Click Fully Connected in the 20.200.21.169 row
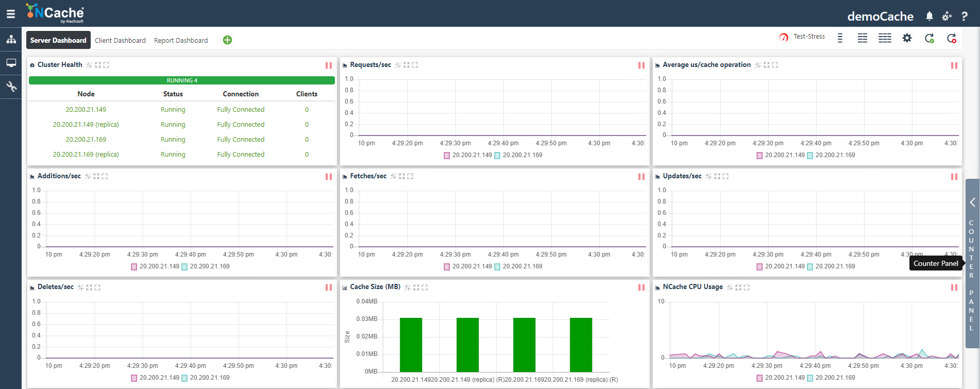This screenshot has width=980, height=389. [x=241, y=140]
